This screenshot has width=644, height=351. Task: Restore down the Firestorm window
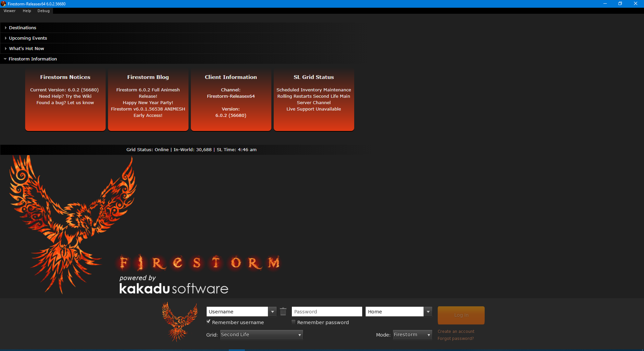pos(620,4)
